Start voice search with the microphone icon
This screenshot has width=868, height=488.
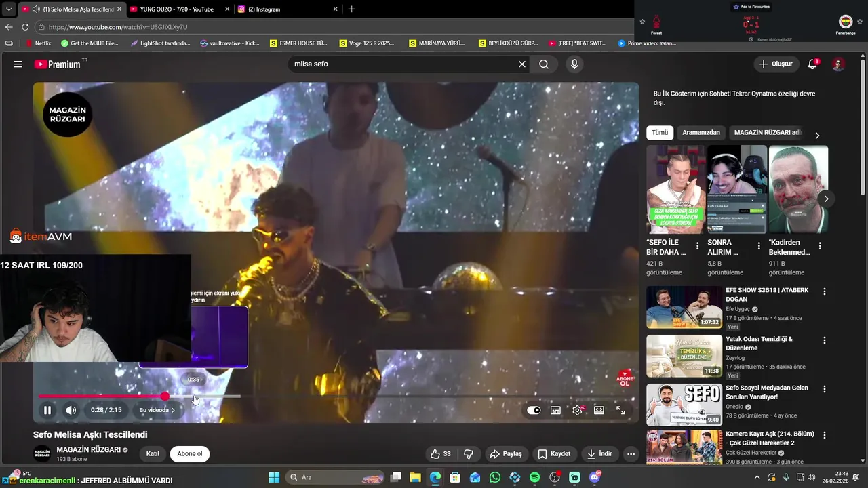point(574,64)
